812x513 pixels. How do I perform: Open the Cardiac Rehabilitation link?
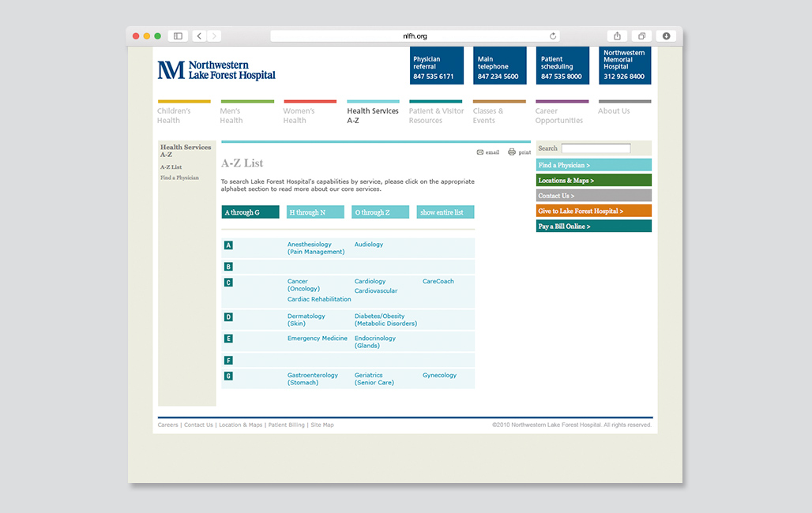[319, 299]
